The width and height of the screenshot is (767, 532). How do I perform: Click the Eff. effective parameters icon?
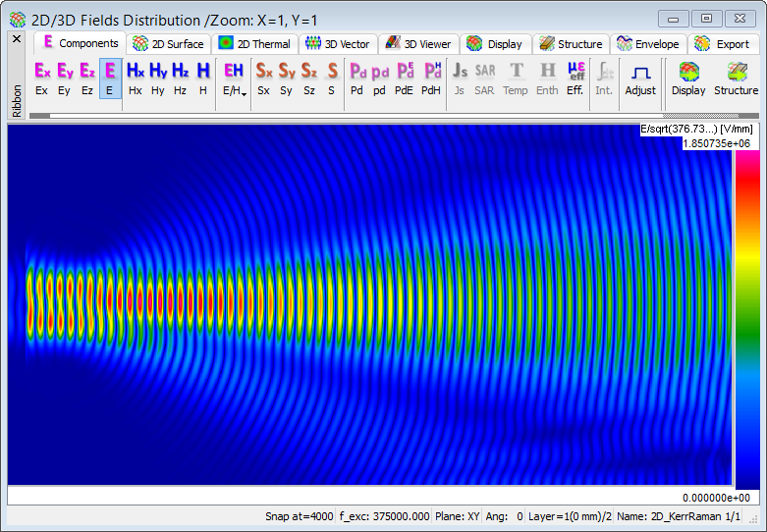pos(575,78)
